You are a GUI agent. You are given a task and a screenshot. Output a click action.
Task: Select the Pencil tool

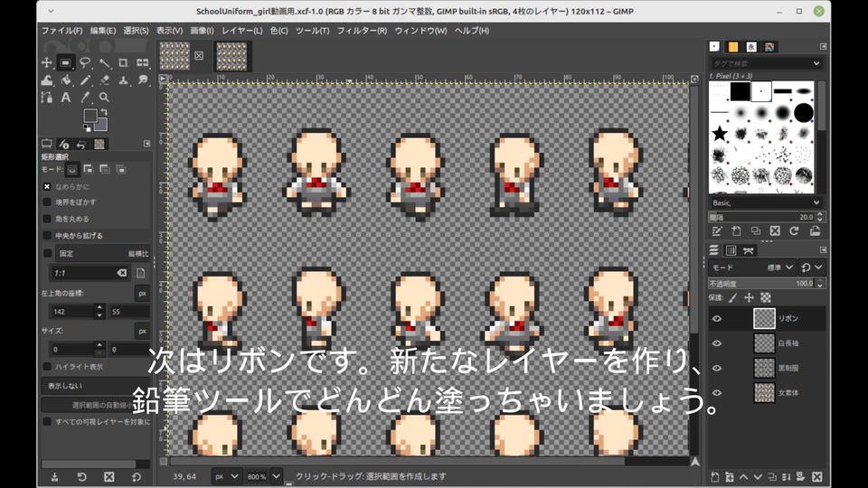coord(85,80)
